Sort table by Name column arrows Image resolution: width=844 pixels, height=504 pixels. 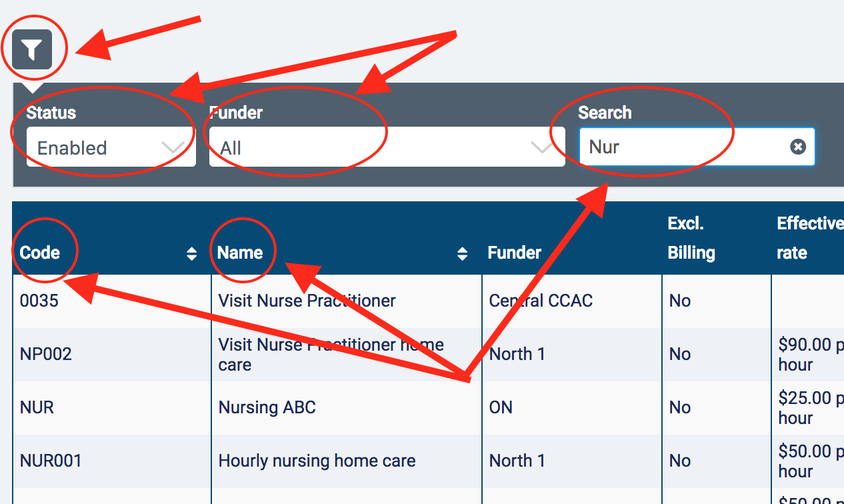462,253
